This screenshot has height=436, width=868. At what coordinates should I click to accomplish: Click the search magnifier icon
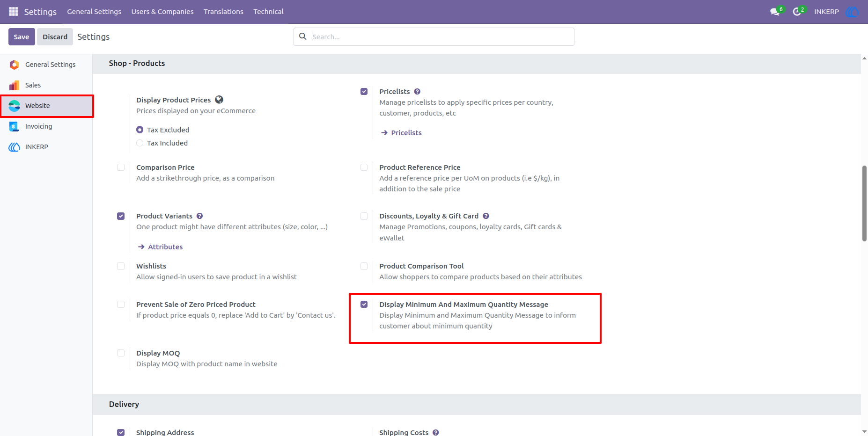pos(303,36)
